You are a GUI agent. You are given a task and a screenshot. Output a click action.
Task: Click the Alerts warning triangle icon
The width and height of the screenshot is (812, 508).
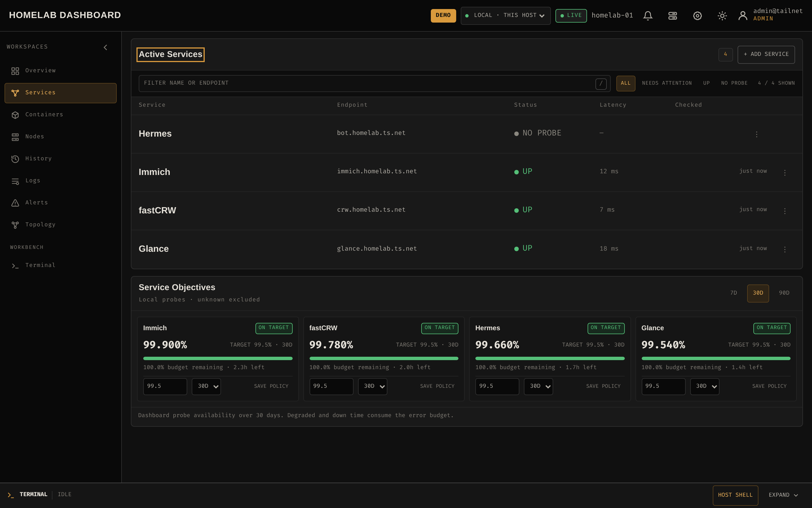(15, 203)
